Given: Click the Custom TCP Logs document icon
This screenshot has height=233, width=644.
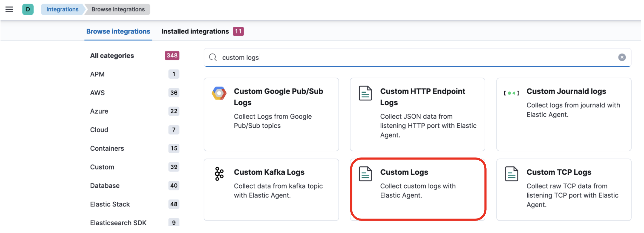Looking at the screenshot, I should point(511,174).
